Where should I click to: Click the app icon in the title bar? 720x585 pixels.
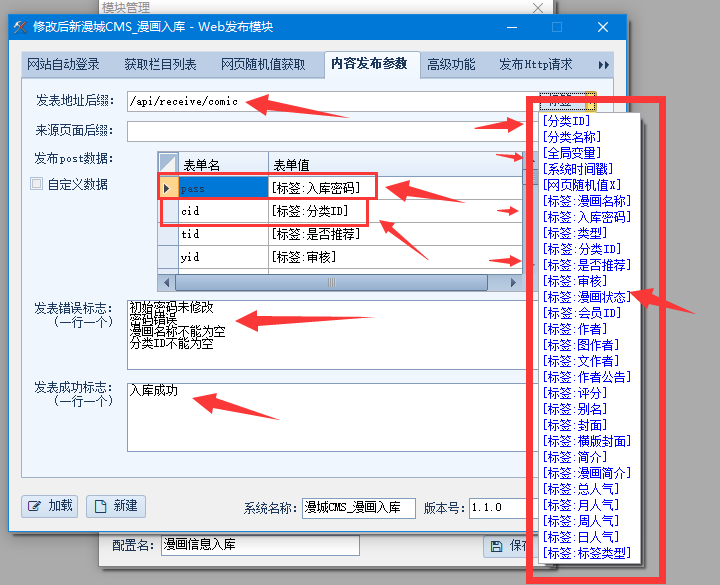[21, 27]
